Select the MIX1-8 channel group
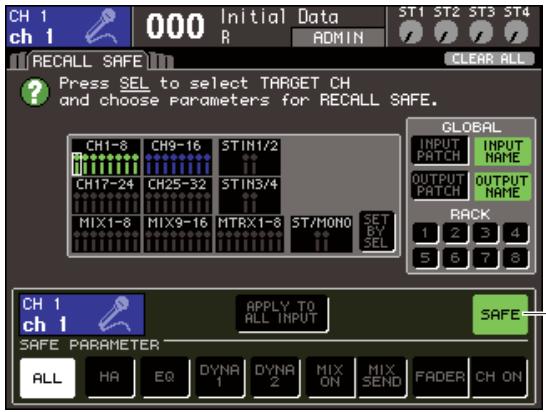The image size is (546, 412). click(106, 234)
